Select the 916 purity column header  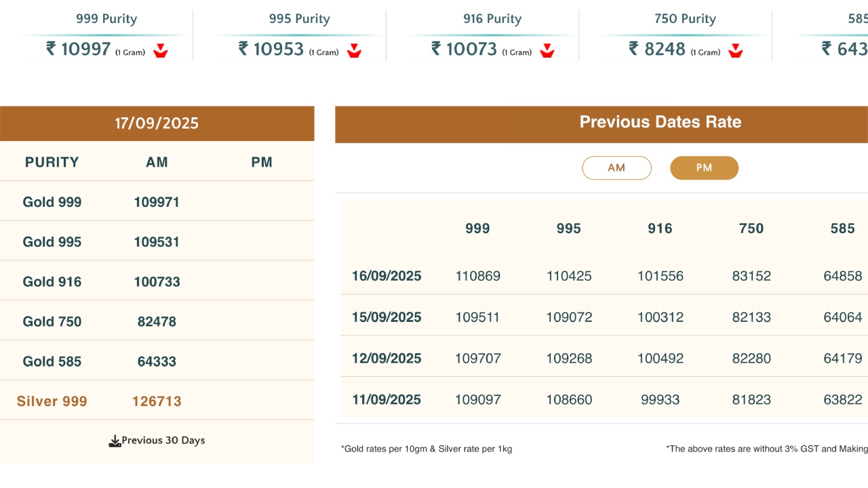[660, 229]
